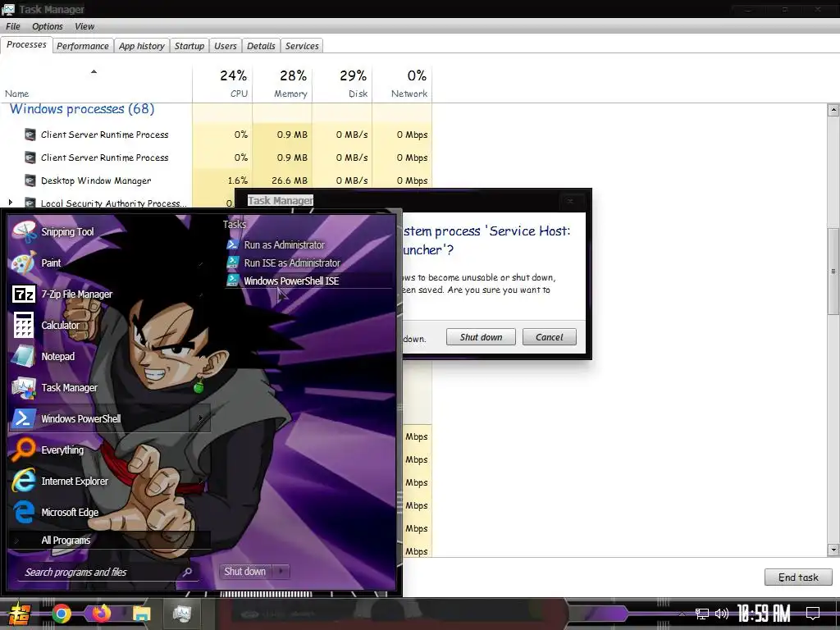Open volume control in system tray
Viewport: 840px width, 630px height.
click(x=722, y=614)
